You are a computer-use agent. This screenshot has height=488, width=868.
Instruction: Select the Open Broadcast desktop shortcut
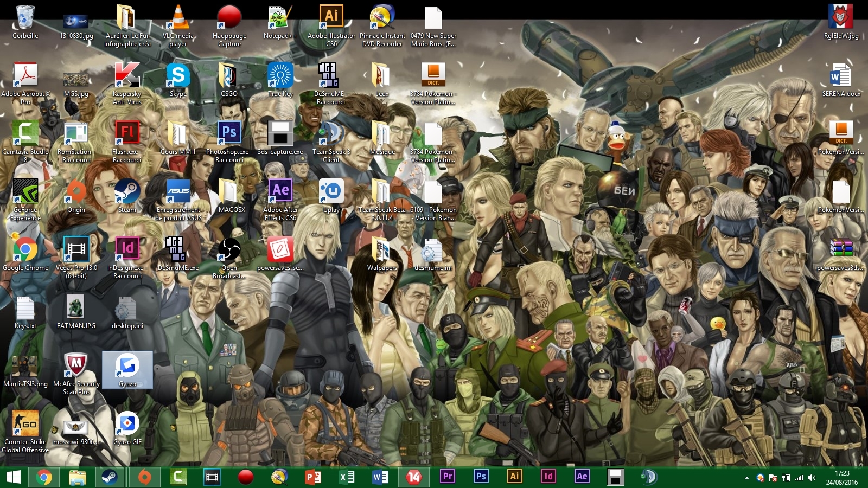tap(229, 257)
